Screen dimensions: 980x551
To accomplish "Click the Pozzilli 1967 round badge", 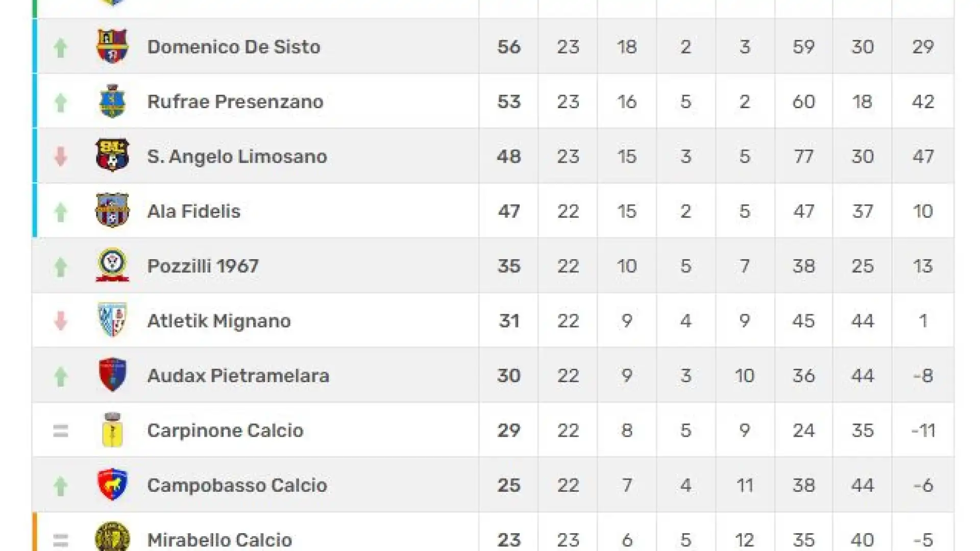I will [112, 265].
